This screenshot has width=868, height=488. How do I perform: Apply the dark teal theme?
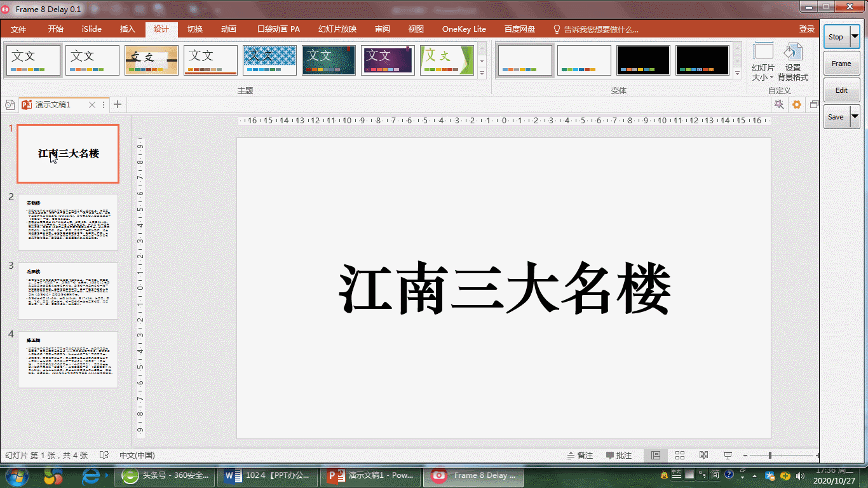pos(329,60)
